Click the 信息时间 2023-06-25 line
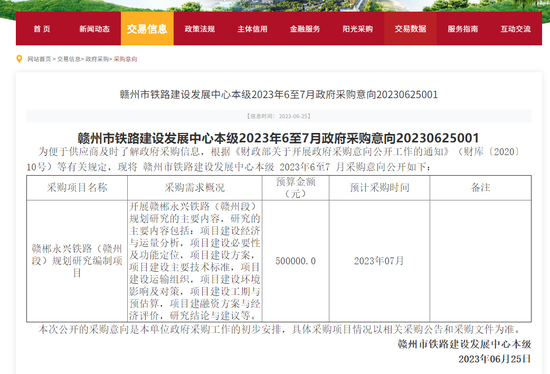The height and width of the screenshot is (374, 550). point(279,116)
